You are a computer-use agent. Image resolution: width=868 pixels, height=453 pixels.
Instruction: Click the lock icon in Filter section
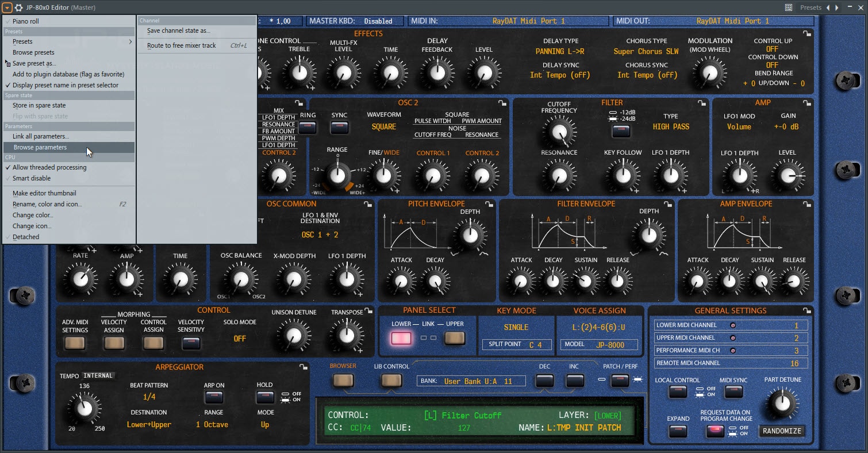[x=701, y=103]
